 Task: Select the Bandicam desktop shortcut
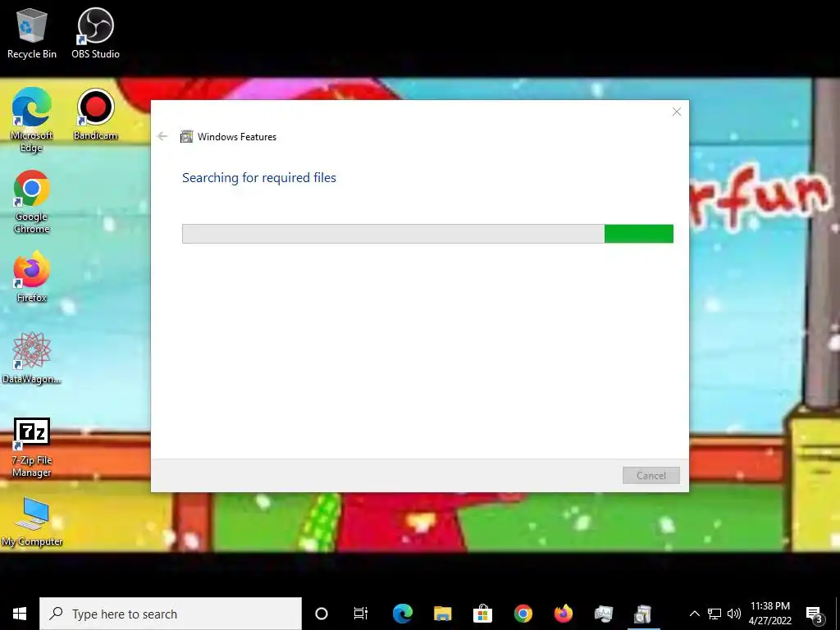point(95,115)
